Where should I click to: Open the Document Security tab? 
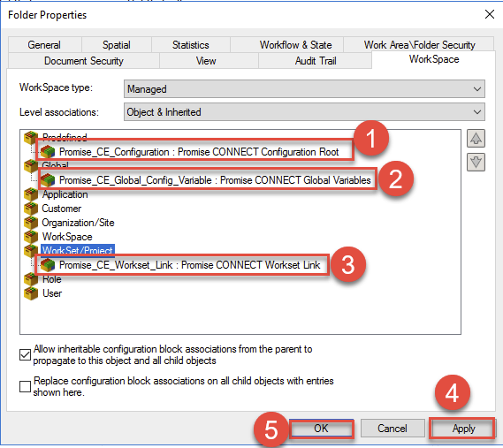tap(84, 61)
